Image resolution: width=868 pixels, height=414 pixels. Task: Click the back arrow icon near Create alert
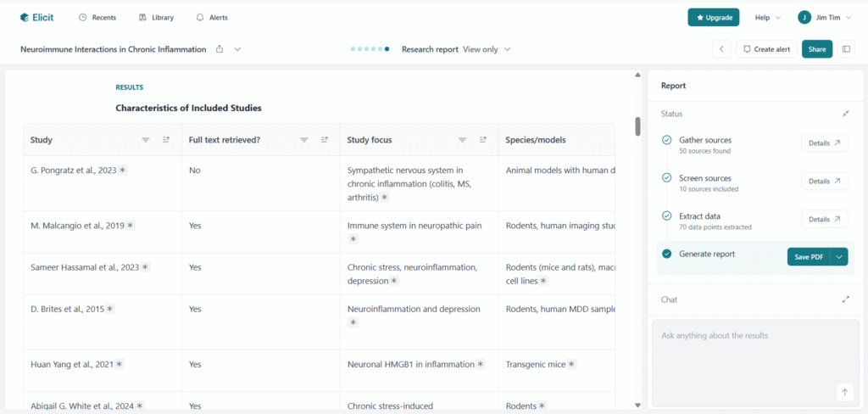[x=721, y=49]
